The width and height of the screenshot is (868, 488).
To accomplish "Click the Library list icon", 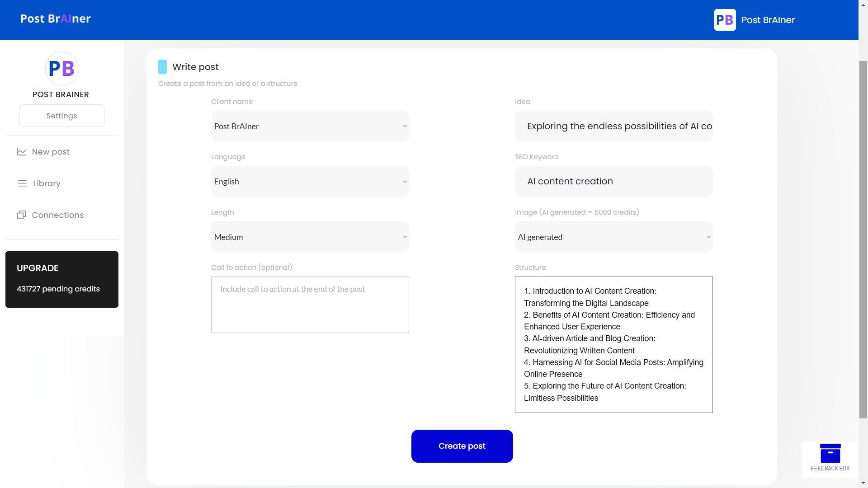I will 22,183.
